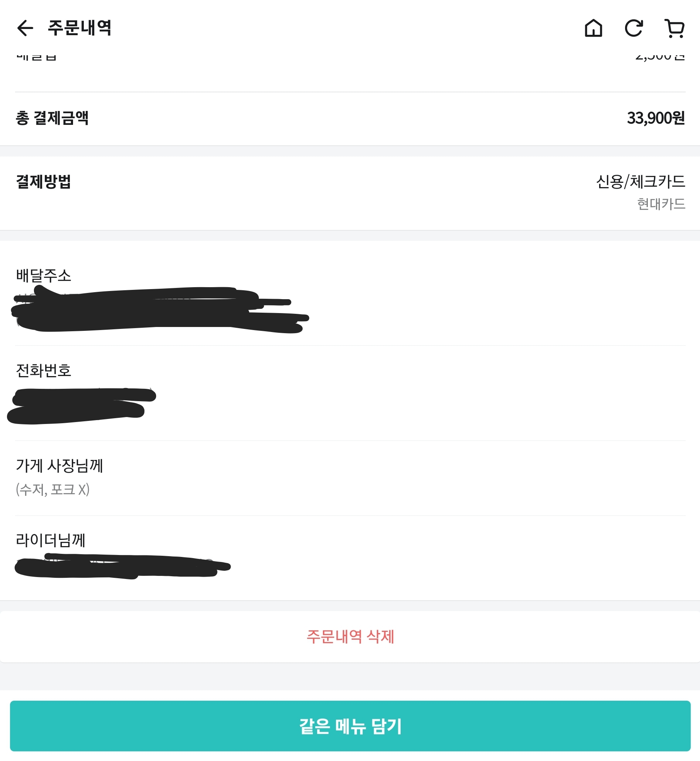Click the 주문내역 page title
Screen dimensions: 700x761
point(80,28)
